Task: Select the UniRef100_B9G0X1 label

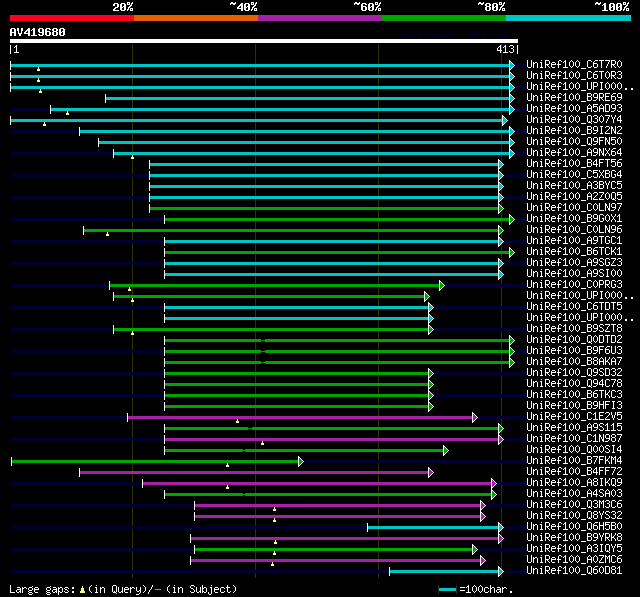Action: point(574,219)
